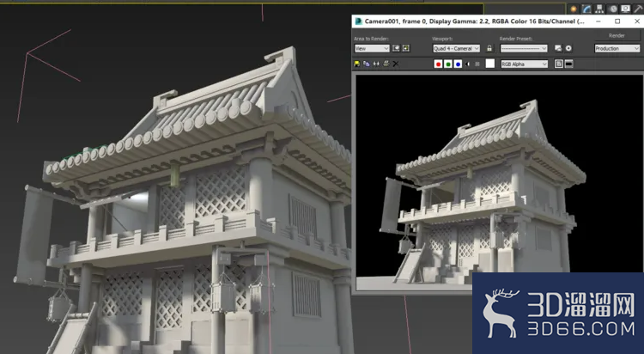The height and width of the screenshot is (354, 644).
Task: Toggle the Blue channel button
Action: click(x=458, y=64)
